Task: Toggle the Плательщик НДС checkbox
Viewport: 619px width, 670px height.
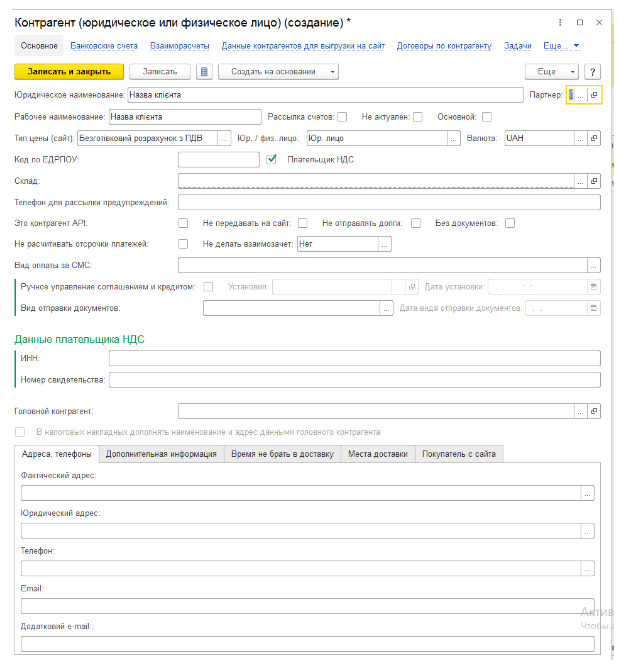Action: click(270, 159)
